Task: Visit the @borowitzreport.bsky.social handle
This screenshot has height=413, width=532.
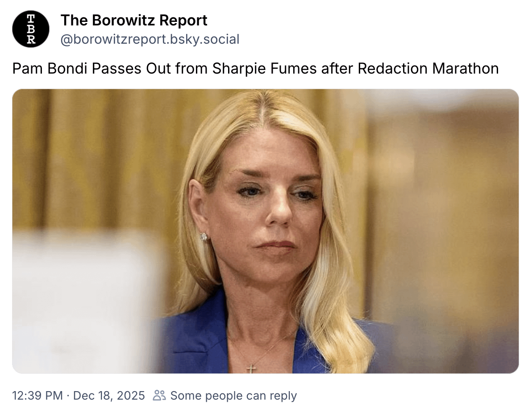Action: coord(150,39)
